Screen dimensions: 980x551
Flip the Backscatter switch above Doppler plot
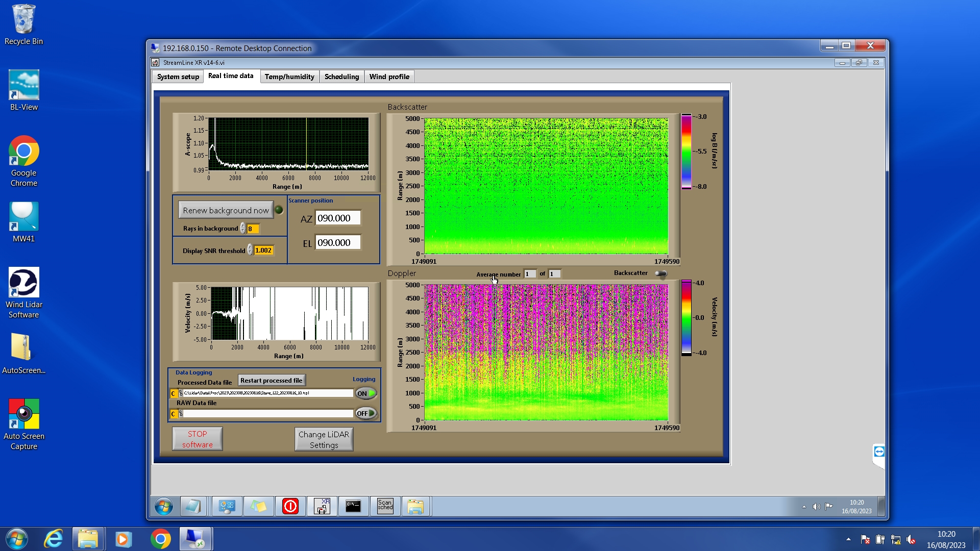pos(661,274)
